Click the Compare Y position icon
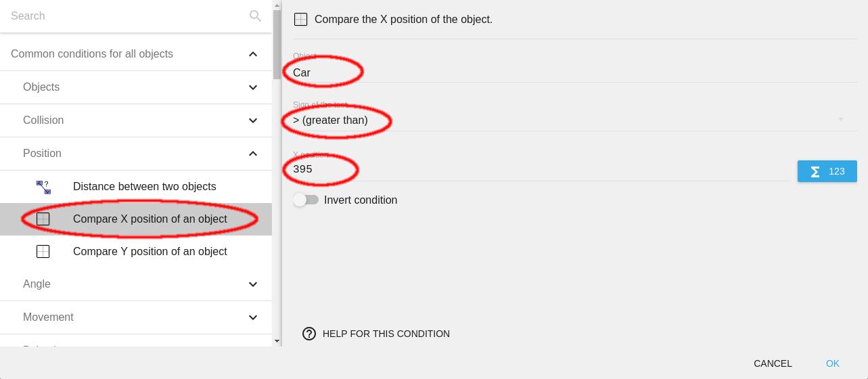Viewport: 868px width, 379px height. tap(43, 252)
